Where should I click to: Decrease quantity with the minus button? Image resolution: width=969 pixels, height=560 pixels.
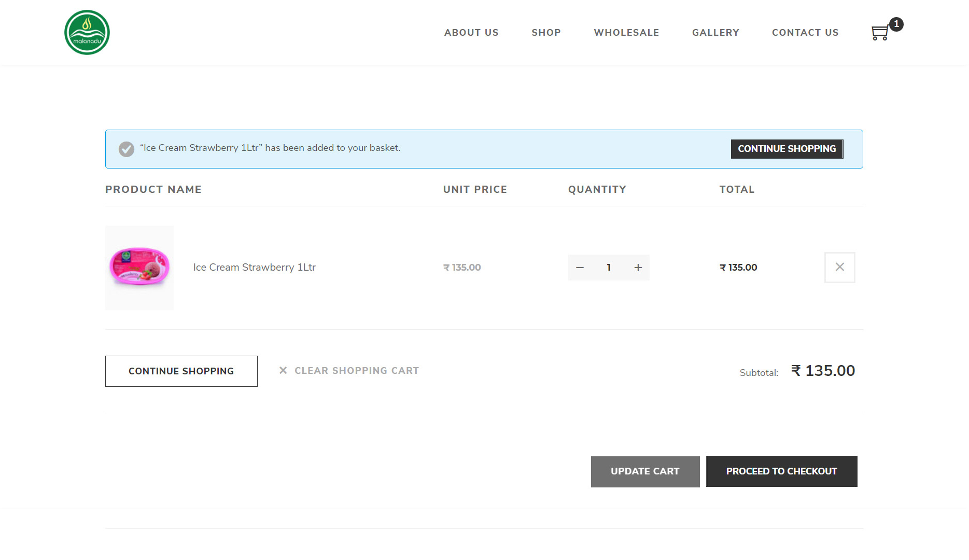[x=580, y=268]
